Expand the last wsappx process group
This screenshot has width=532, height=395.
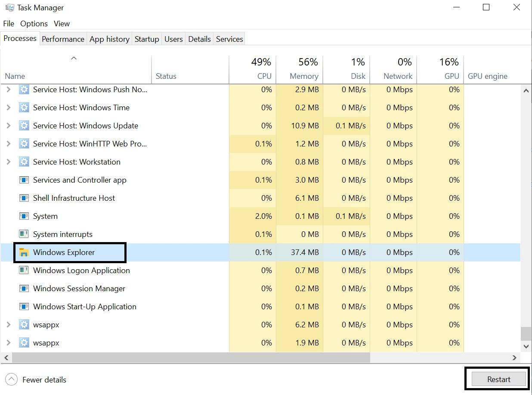click(x=8, y=343)
